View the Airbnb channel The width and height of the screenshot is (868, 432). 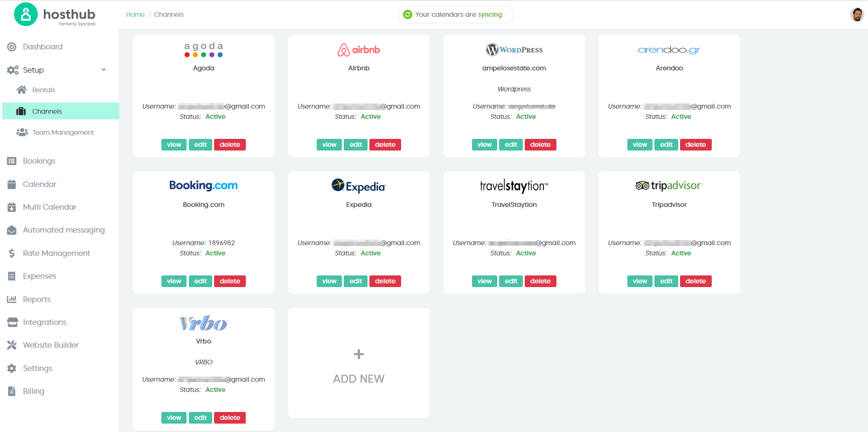[329, 144]
